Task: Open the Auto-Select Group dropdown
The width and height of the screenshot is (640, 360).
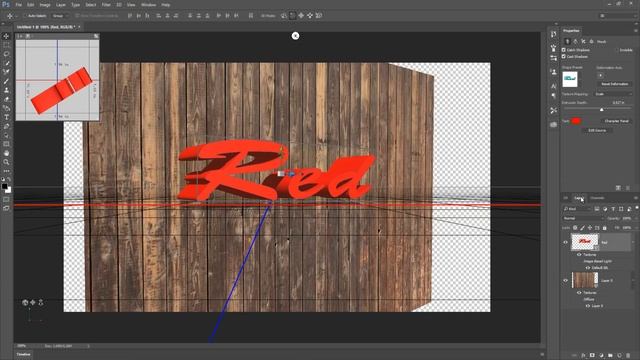Action: click(60, 16)
